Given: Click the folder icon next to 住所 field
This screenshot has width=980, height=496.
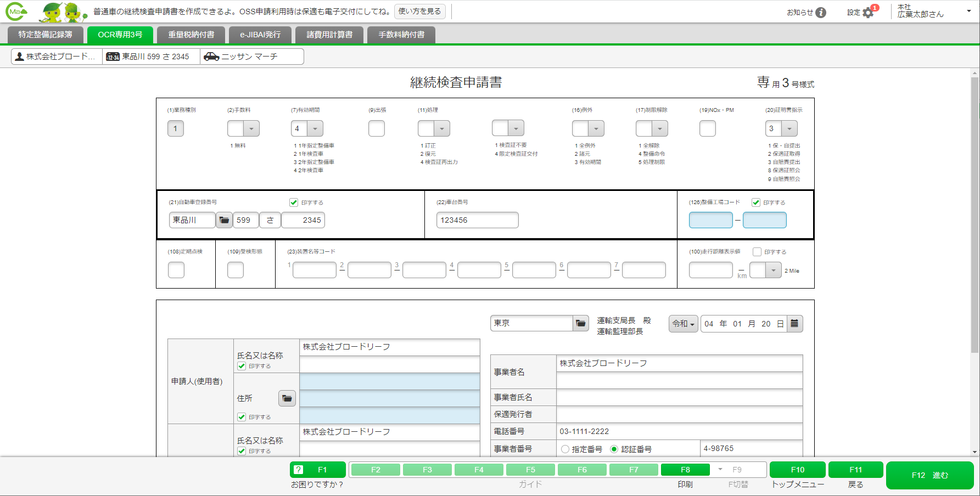Looking at the screenshot, I should (287, 398).
